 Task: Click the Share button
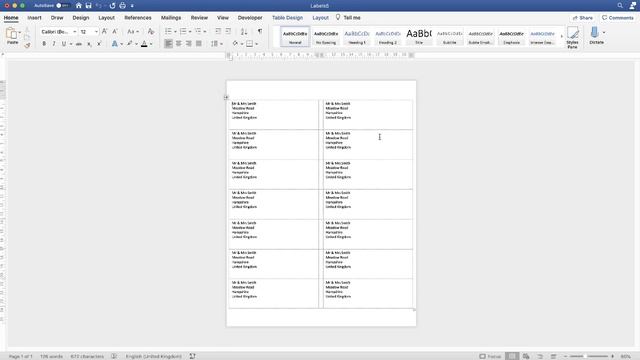click(582, 18)
